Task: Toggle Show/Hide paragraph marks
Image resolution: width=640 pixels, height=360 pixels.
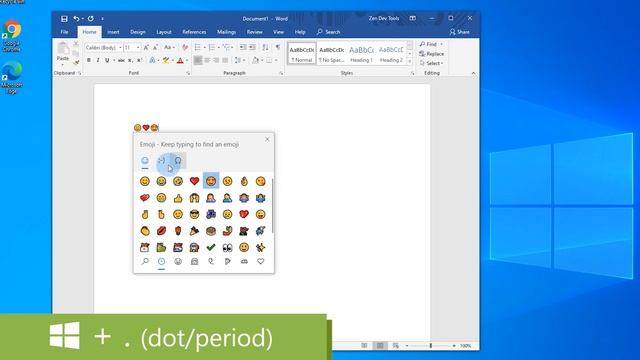Action: pos(278,48)
